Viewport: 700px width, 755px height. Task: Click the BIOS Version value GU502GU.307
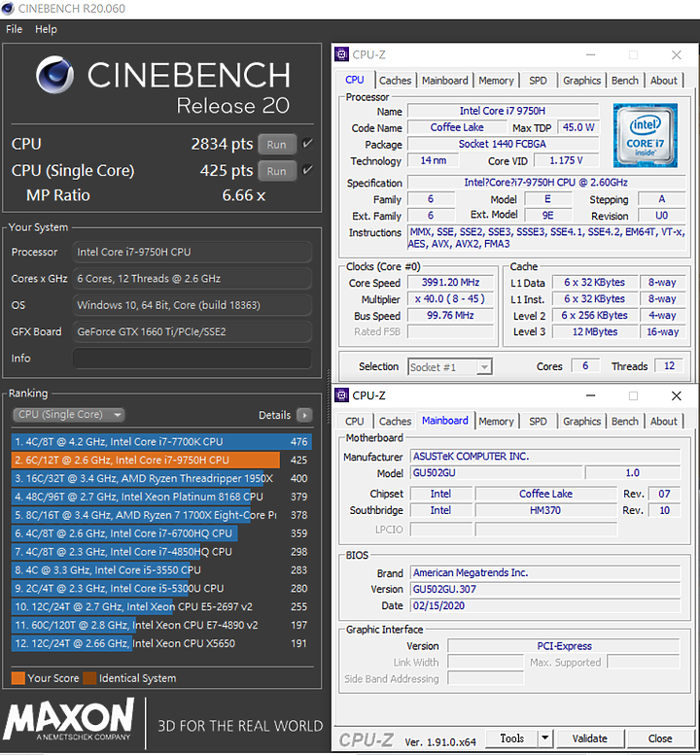pyautogui.click(x=544, y=589)
